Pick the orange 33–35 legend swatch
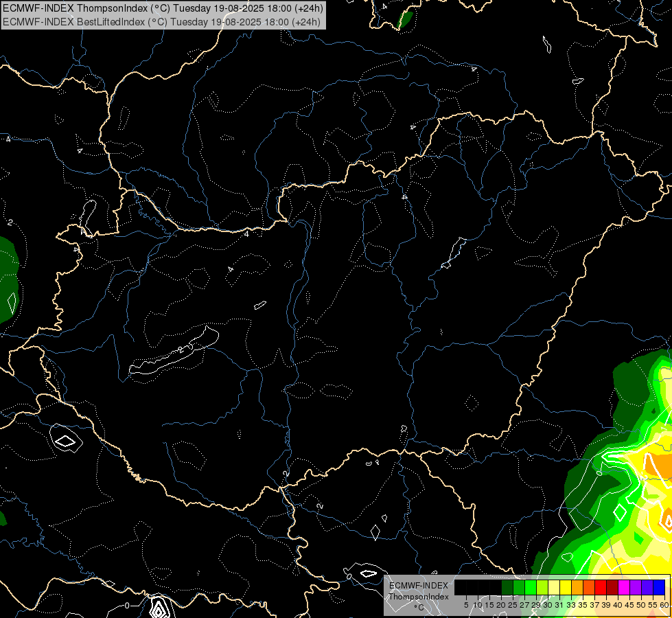 click(x=577, y=587)
